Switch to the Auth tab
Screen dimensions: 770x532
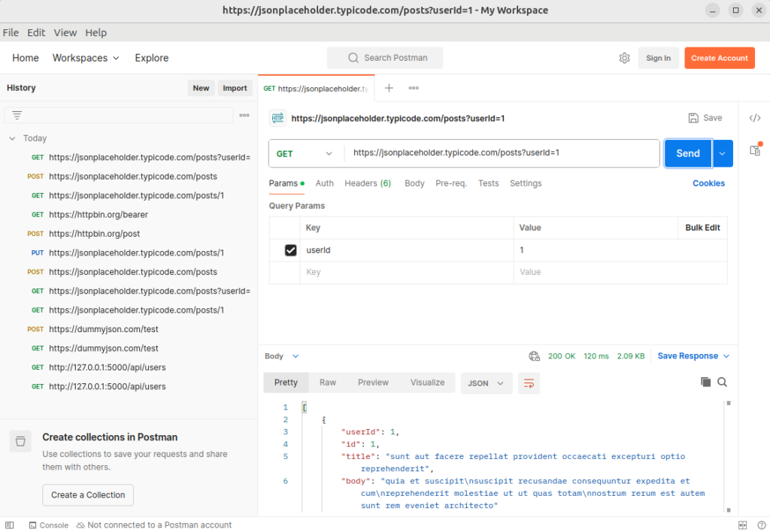[x=325, y=183]
